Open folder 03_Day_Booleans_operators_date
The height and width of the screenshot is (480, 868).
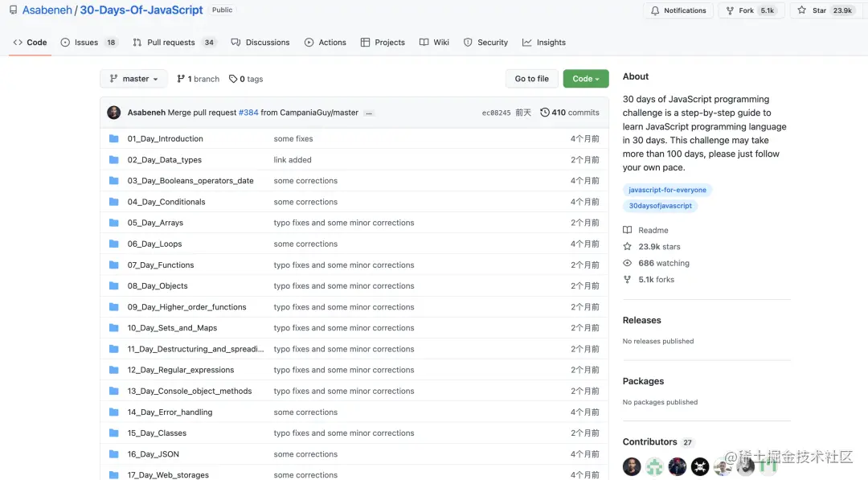(190, 180)
